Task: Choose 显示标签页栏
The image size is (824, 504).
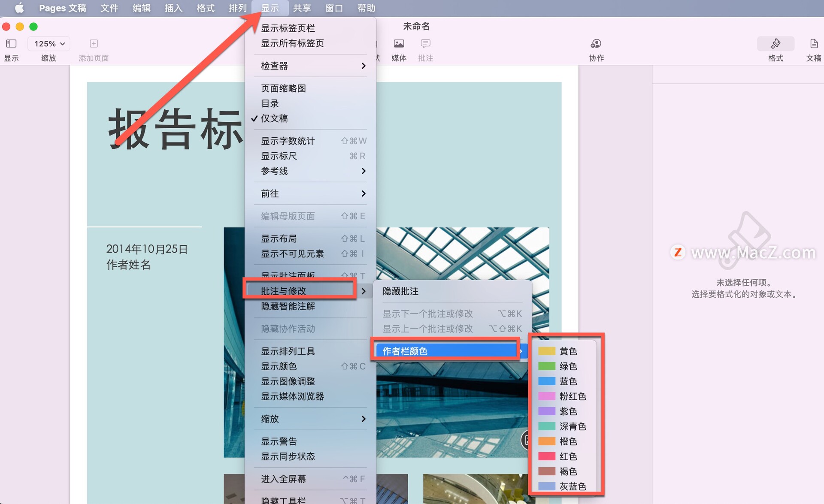Action: [310, 28]
